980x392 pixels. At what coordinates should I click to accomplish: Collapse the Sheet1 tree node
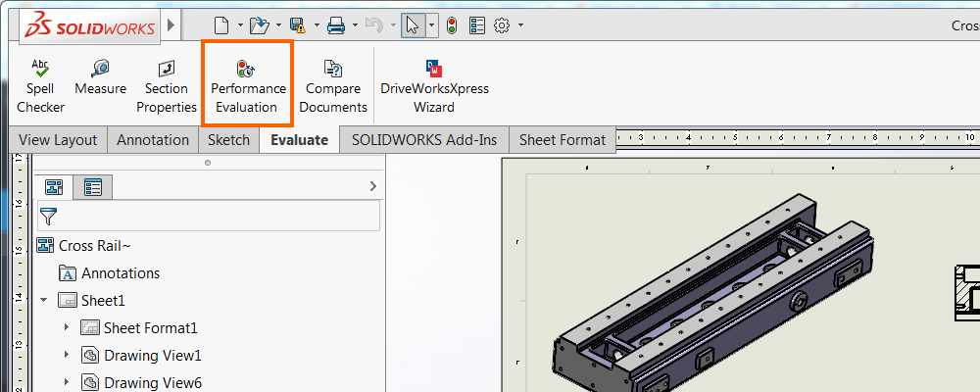click(x=44, y=301)
